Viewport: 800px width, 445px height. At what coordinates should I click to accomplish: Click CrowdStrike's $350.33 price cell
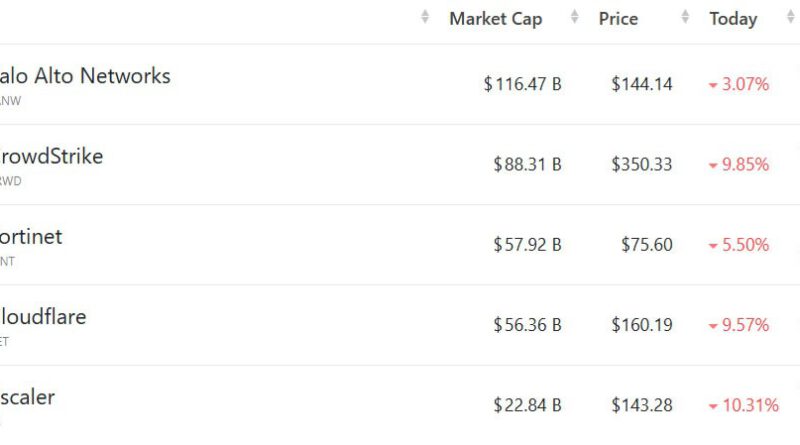pos(642,165)
